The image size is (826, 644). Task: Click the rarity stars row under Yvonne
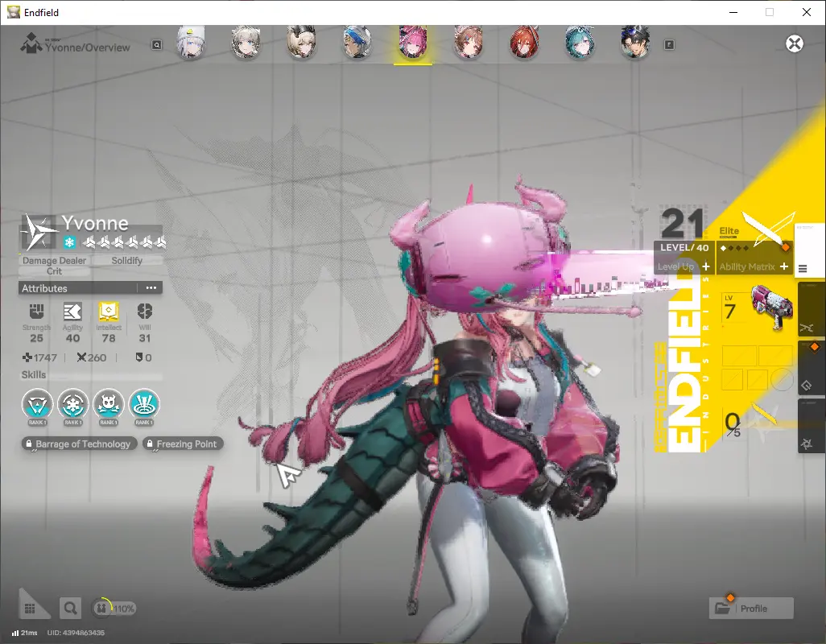point(126,242)
